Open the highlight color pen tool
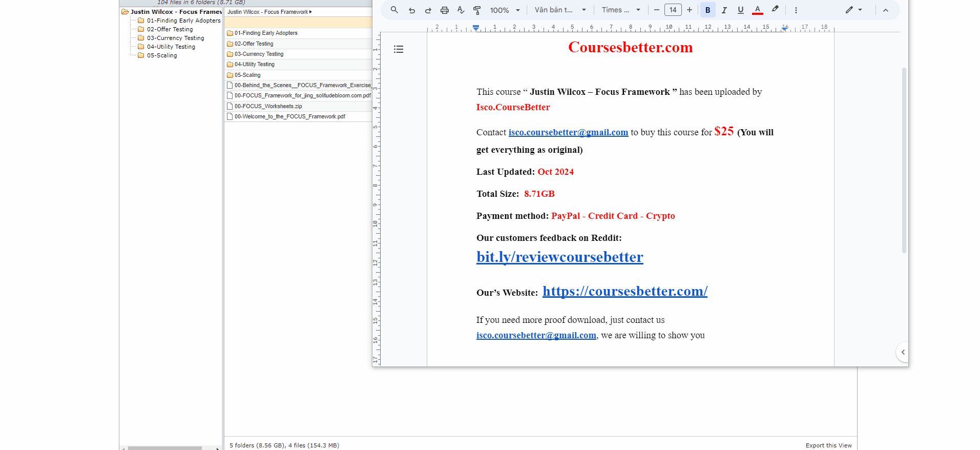This screenshot has width=980, height=450. coord(775,9)
